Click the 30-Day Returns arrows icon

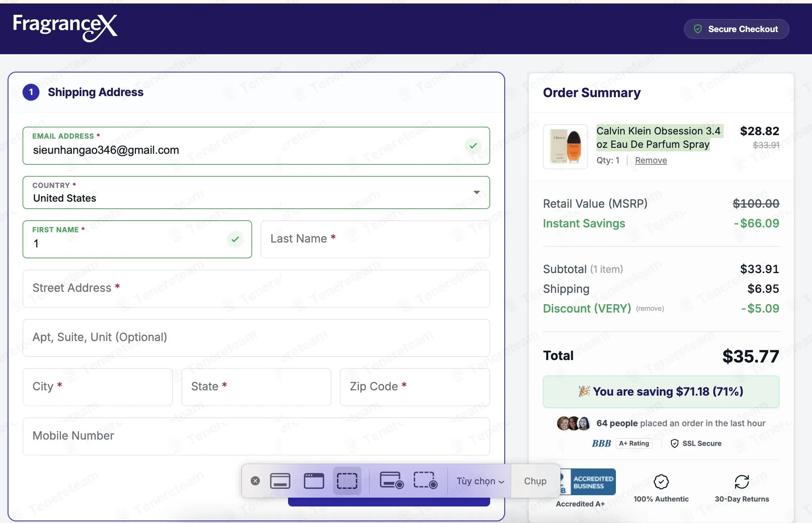point(742,482)
